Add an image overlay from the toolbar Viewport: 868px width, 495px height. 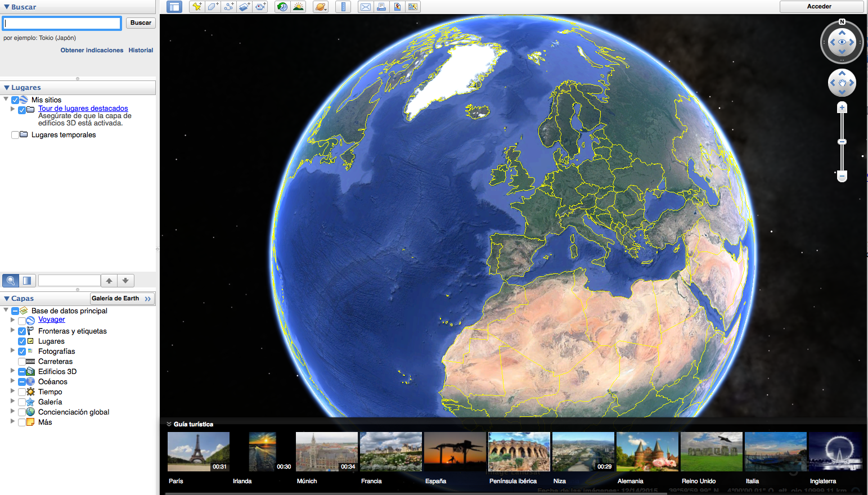(x=244, y=7)
